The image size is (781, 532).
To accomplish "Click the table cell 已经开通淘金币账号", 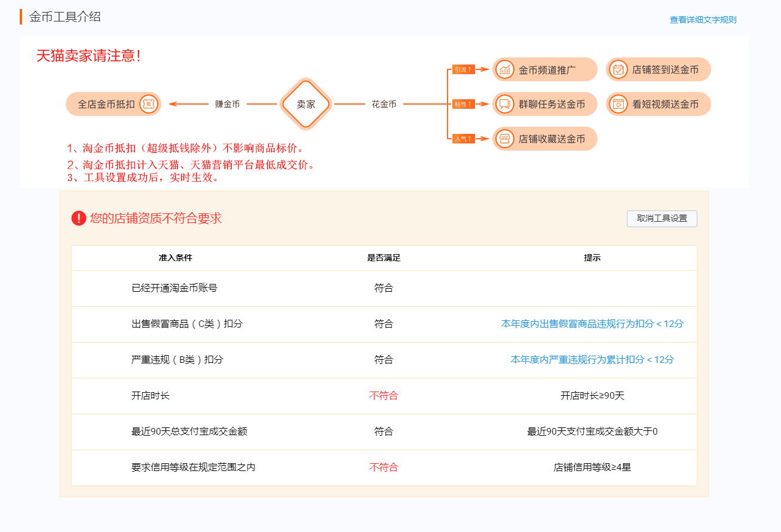I will pos(174,288).
